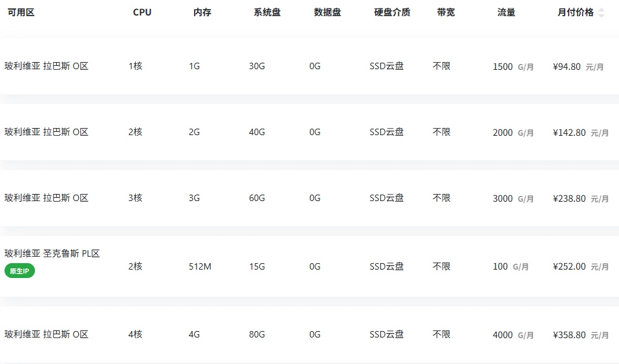Click the 1核 CPU cell
The height and width of the screenshot is (364, 619).
coord(135,66)
